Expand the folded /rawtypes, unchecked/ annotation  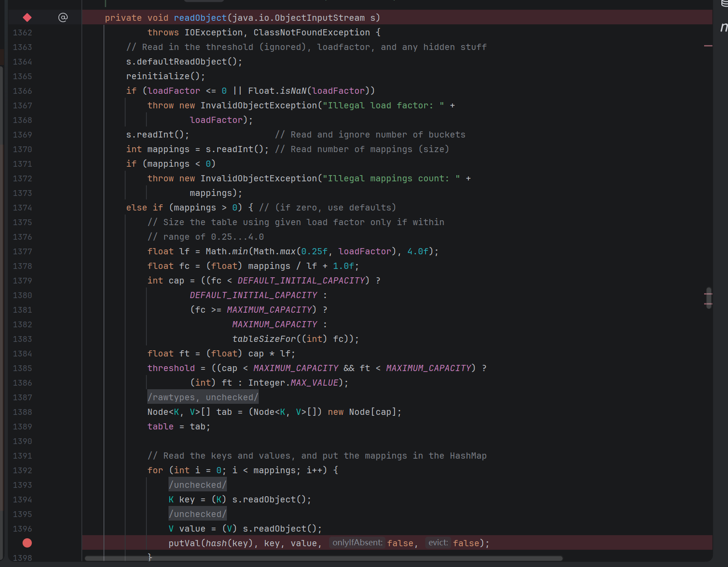coord(203,397)
